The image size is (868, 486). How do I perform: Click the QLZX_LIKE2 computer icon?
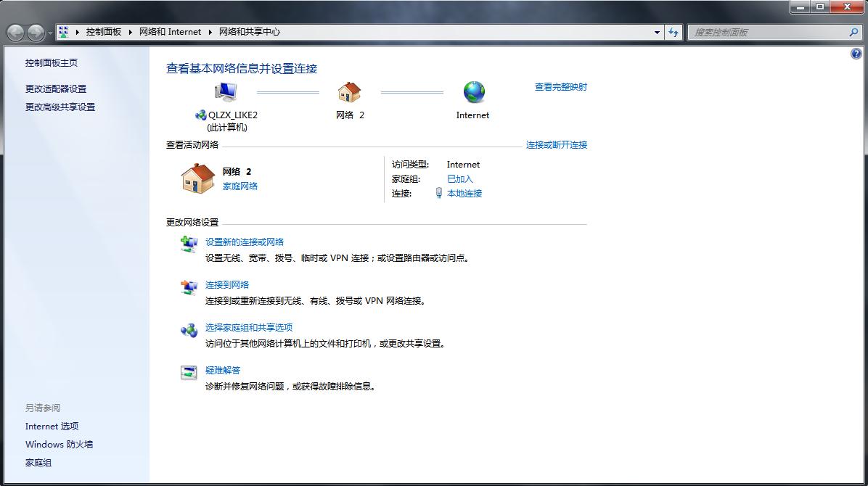coord(225,91)
